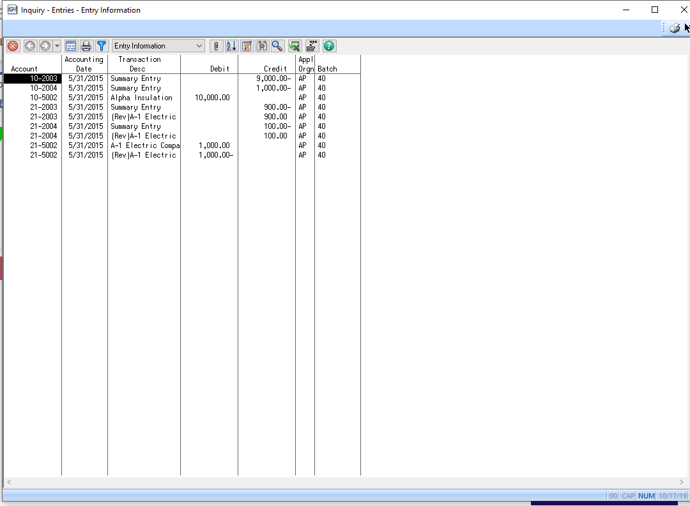The image size is (690, 506).
Task: Open help with the green question mark
Action: [329, 46]
